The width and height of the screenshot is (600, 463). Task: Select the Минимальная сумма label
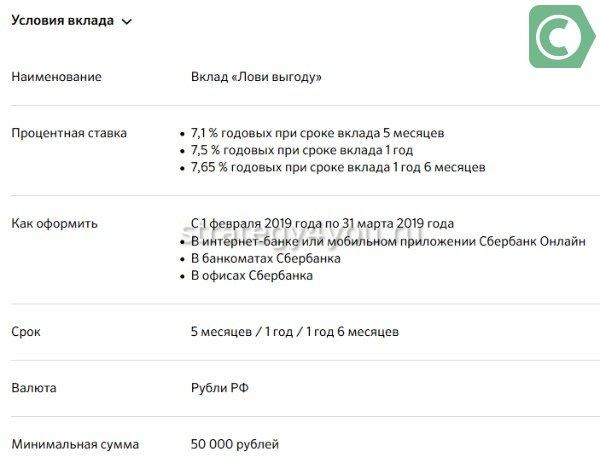pyautogui.click(x=75, y=444)
